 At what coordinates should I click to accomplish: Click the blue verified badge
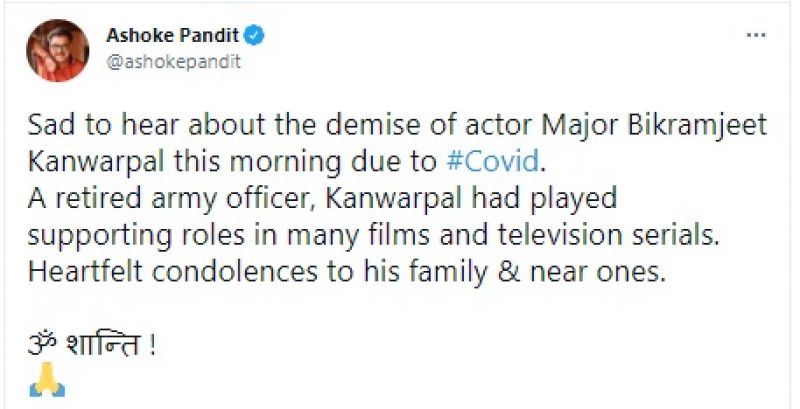(257, 37)
